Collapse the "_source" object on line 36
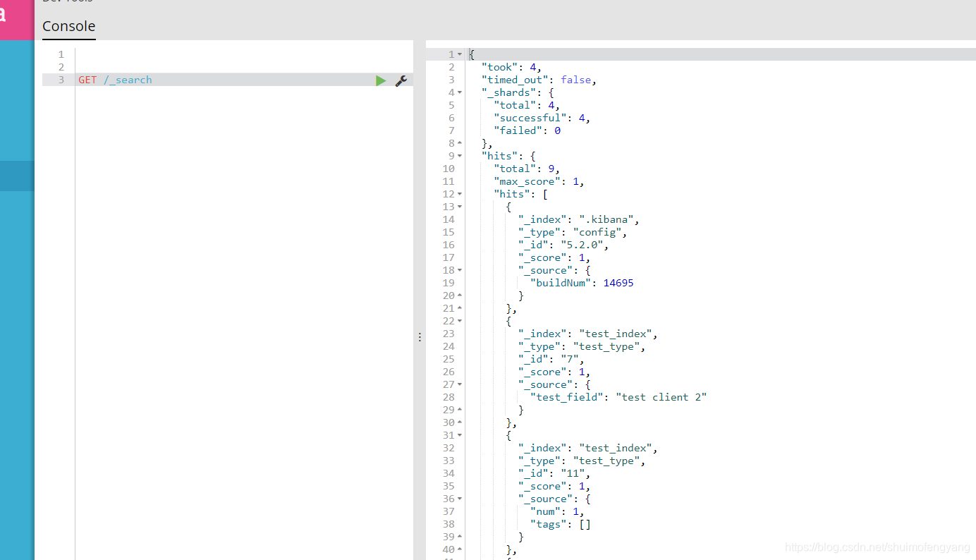 click(x=460, y=499)
